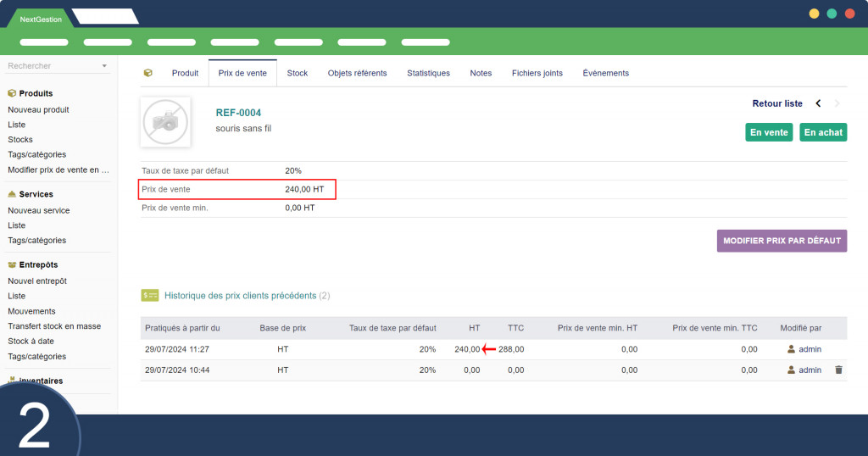Open Transfert stock en masse link
The image size is (868, 456).
point(54,326)
